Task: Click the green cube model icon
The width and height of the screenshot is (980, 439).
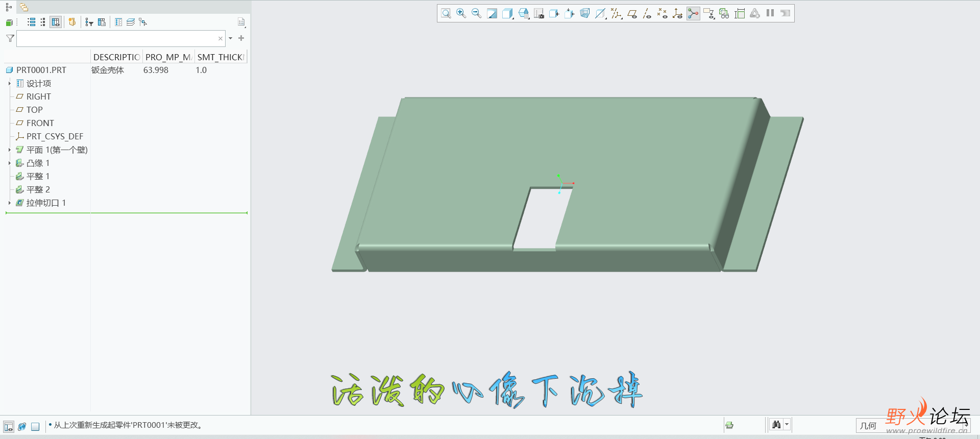Action: pyautogui.click(x=9, y=22)
